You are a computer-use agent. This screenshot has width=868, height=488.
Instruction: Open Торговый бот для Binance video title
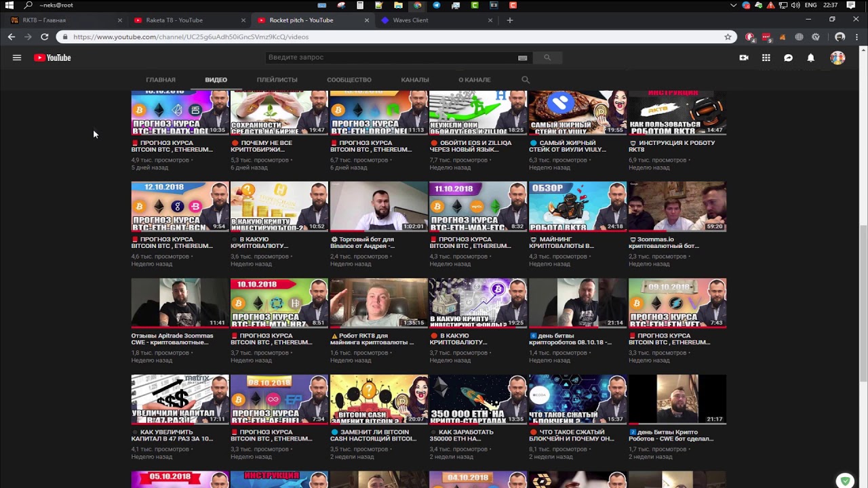(x=363, y=242)
